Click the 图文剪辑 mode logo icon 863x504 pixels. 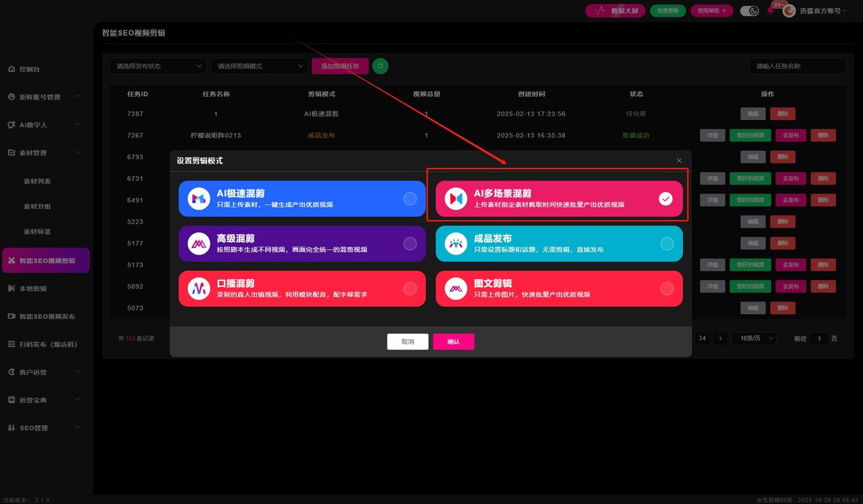(456, 288)
